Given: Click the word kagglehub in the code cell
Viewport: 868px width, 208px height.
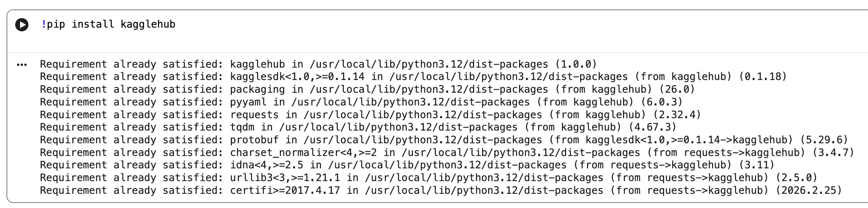Looking at the screenshot, I should pyautogui.click(x=148, y=24).
